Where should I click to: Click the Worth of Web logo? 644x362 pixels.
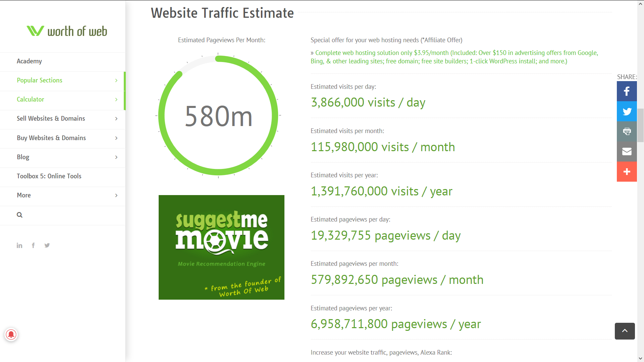point(67,31)
